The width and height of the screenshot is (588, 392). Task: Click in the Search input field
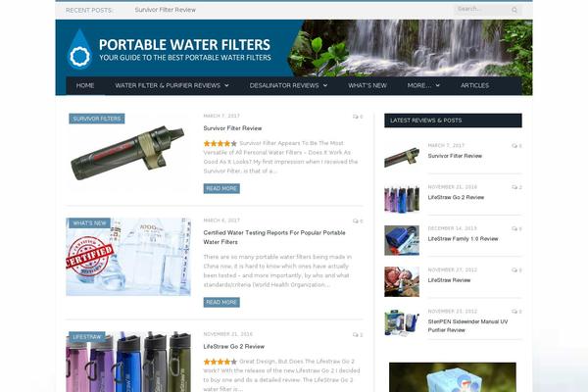482,10
